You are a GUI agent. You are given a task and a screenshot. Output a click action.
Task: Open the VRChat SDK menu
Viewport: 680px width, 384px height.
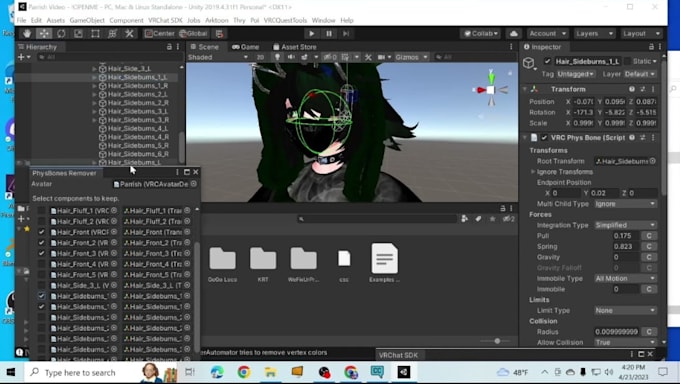point(165,20)
